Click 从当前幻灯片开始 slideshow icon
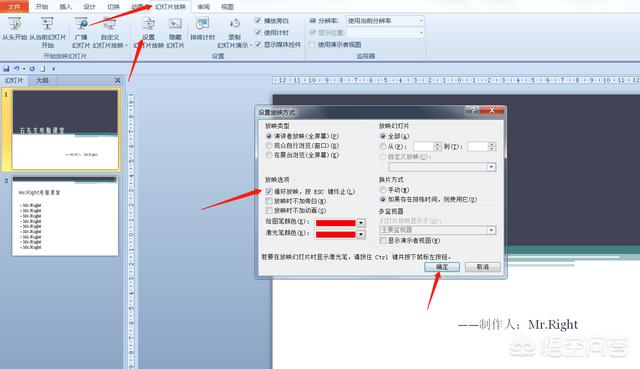 click(x=47, y=24)
